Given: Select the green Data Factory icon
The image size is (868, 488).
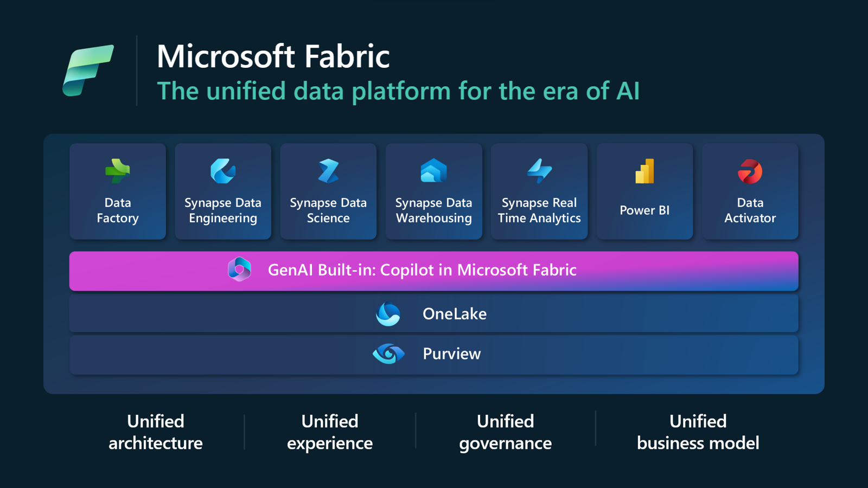Looking at the screenshot, I should point(118,171).
